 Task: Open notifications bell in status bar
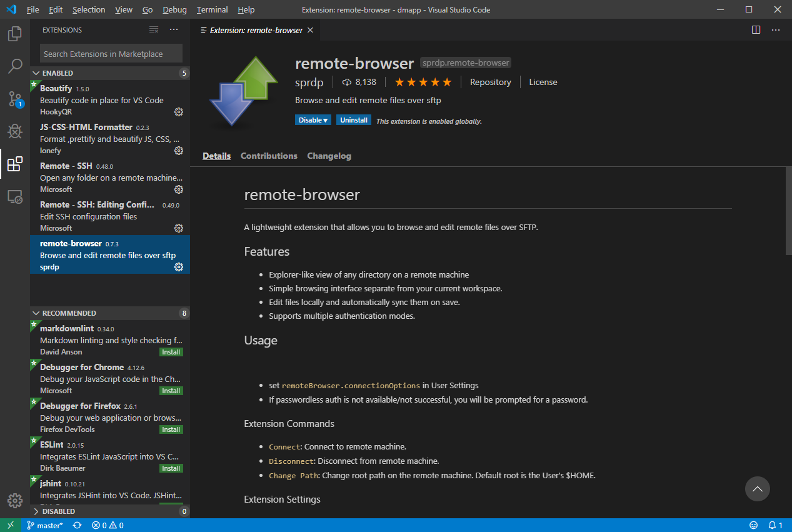coord(776,525)
